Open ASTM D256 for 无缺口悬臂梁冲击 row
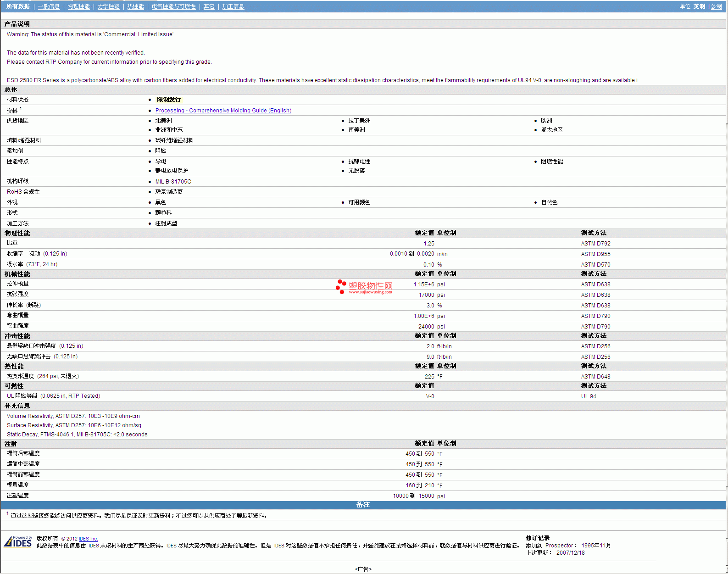The width and height of the screenshot is (728, 574). 595,357
